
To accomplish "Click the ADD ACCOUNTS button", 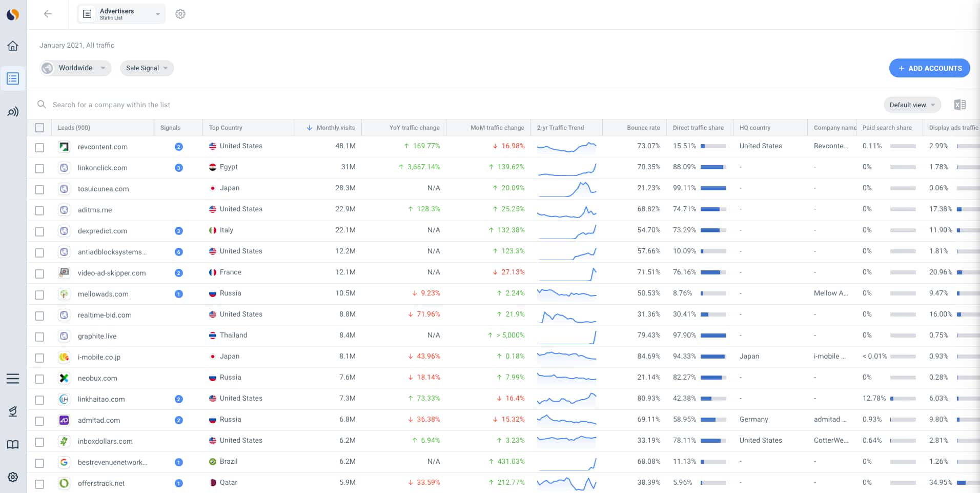I will click(930, 68).
